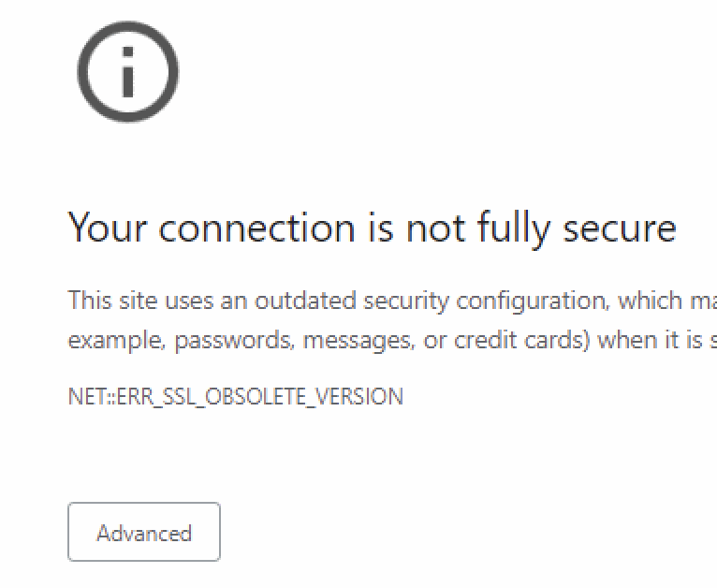Click the word "outdated" in the description
This screenshot has width=717, height=588.
coord(305,301)
